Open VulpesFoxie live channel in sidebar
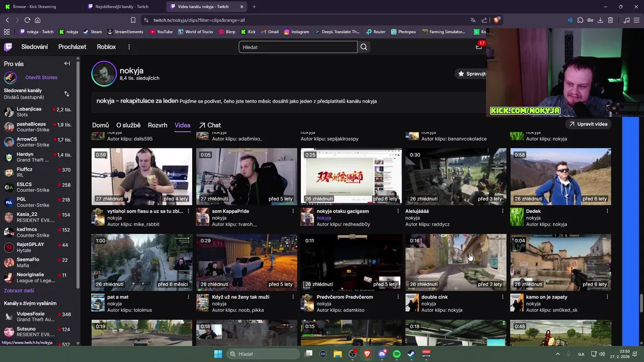This screenshot has height=362, width=644. pyautogui.click(x=38, y=316)
